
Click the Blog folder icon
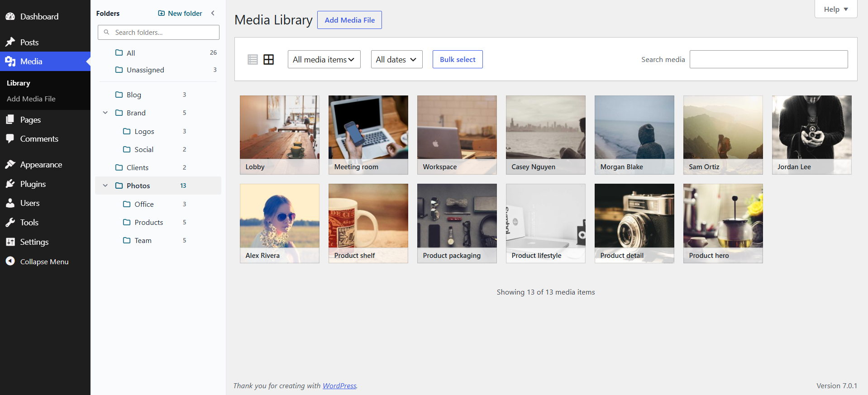119,94
